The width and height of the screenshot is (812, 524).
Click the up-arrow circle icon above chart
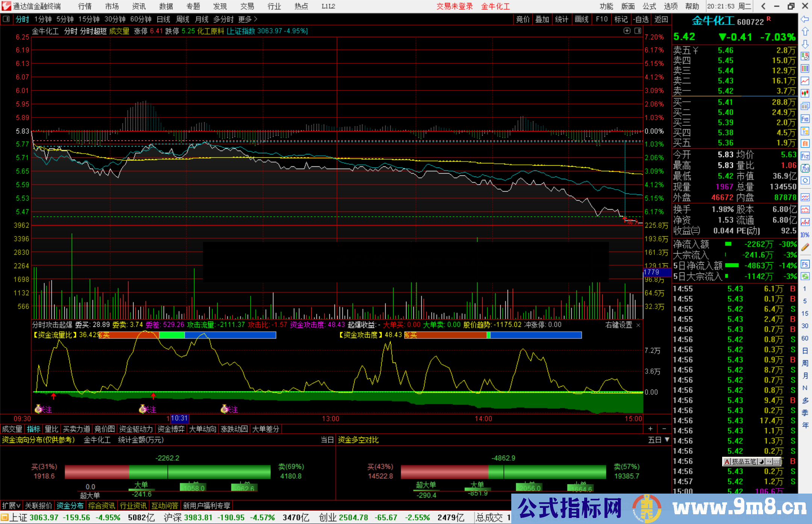(627, 31)
